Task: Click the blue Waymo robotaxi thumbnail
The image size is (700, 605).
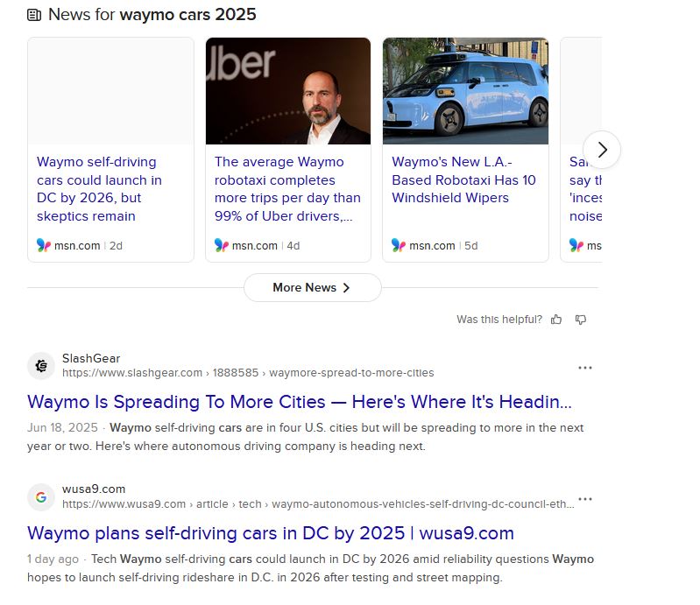Action: point(465,91)
